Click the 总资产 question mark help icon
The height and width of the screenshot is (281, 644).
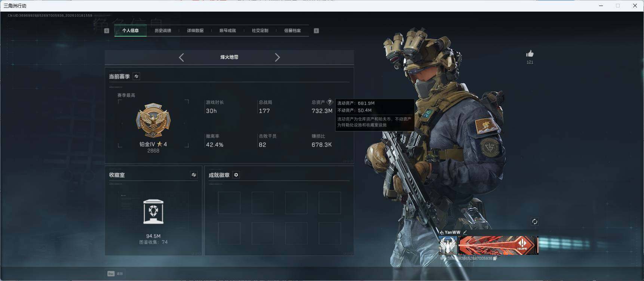tap(329, 102)
